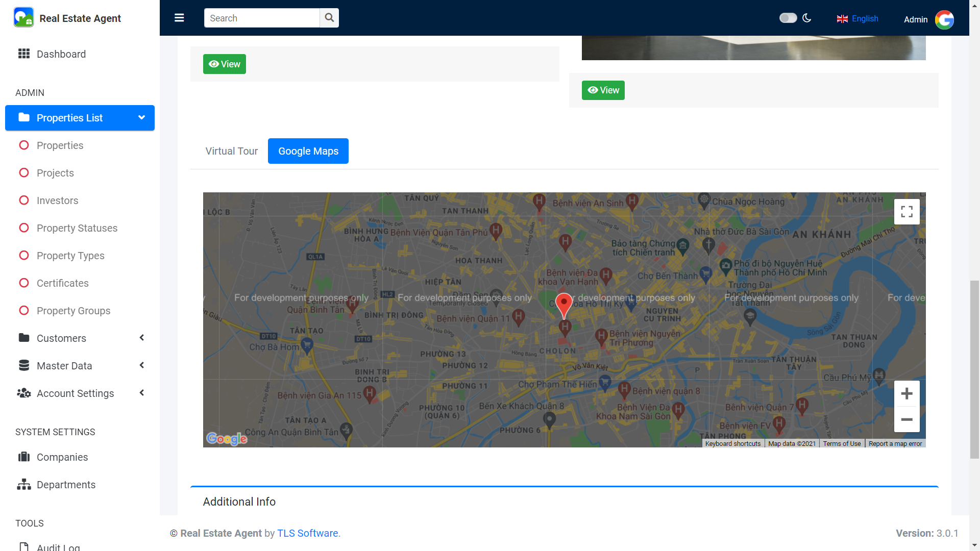Expand the Customers menu
This screenshot has width=980, height=551.
click(x=61, y=338)
